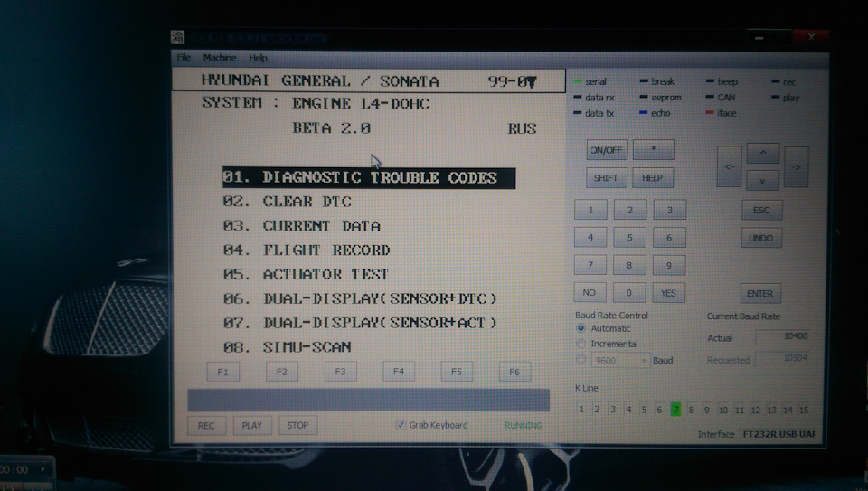This screenshot has width=868, height=491.
Task: Select 04. Flight Record entry
Action: (307, 250)
